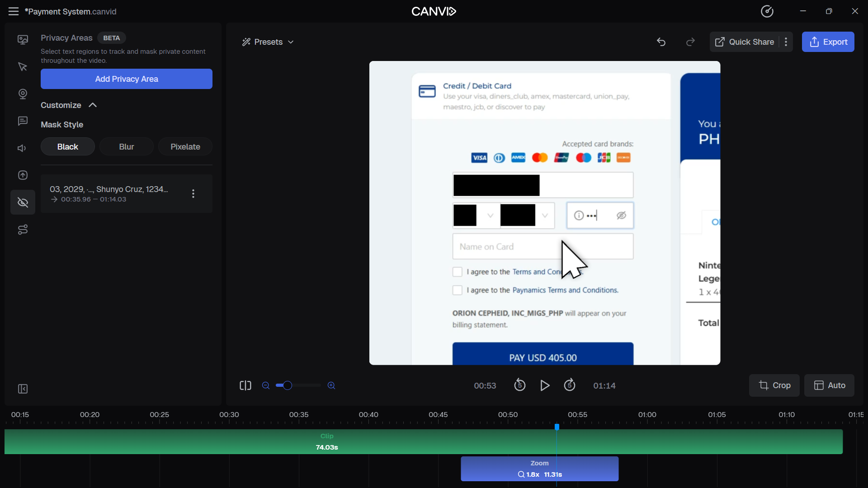Viewport: 868px width, 488px height.
Task: Open the captions sidebar icon
Action: (23, 121)
